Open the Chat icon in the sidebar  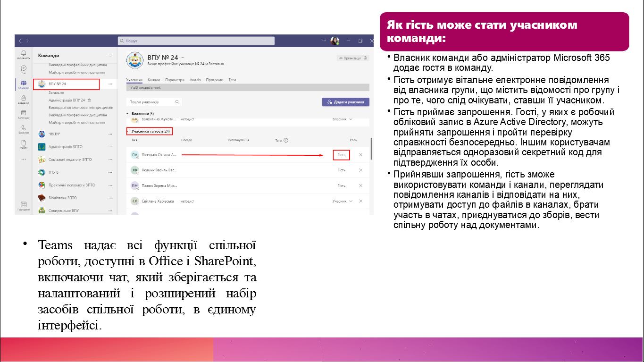pyautogui.click(x=24, y=69)
